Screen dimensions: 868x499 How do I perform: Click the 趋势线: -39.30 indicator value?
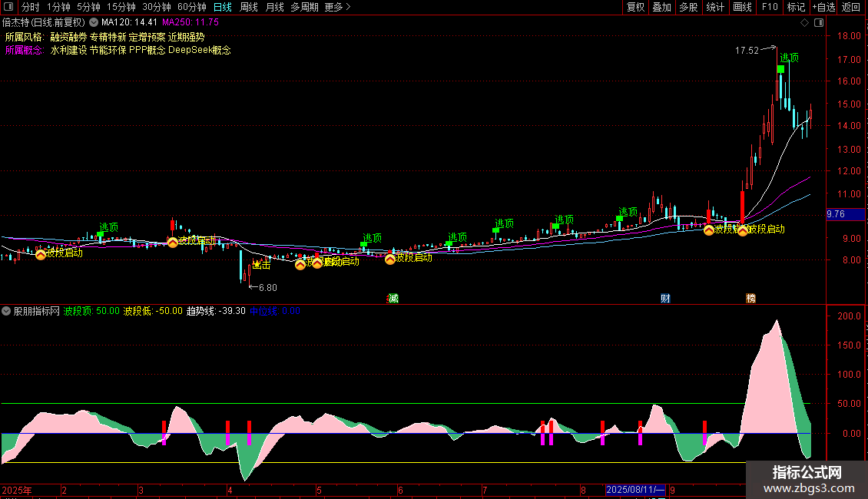[216, 312]
